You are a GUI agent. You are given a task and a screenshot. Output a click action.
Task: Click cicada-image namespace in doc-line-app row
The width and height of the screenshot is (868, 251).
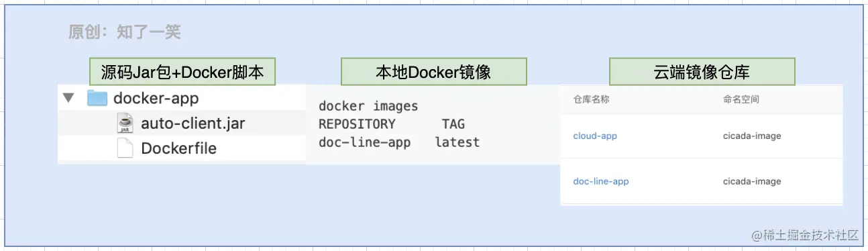(x=752, y=181)
